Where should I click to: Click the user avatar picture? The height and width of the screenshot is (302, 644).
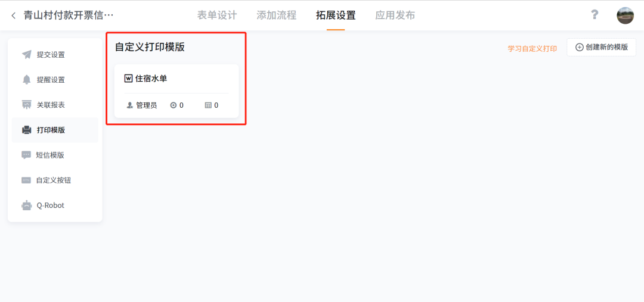point(625,15)
